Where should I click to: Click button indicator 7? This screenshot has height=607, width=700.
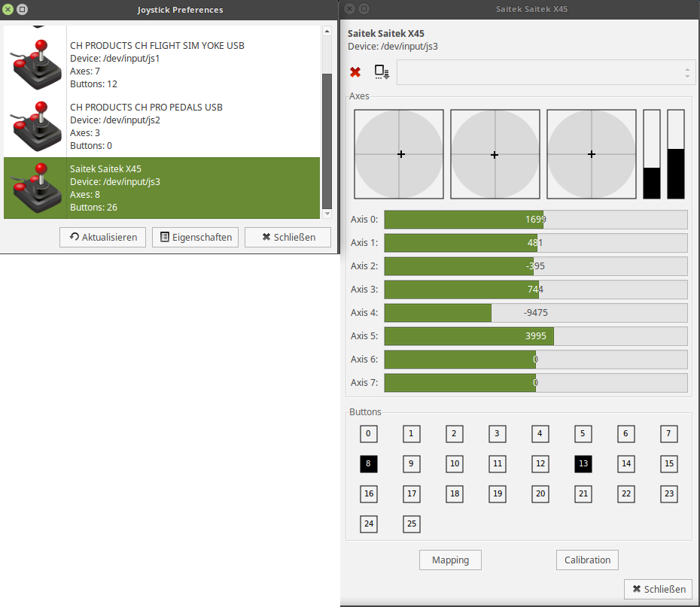(668, 433)
